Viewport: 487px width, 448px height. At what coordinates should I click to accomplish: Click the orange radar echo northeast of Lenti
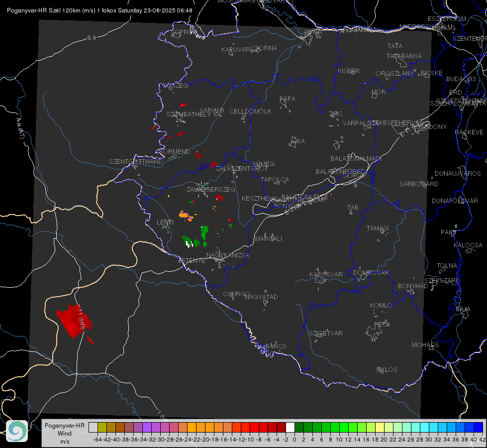coord(184,215)
